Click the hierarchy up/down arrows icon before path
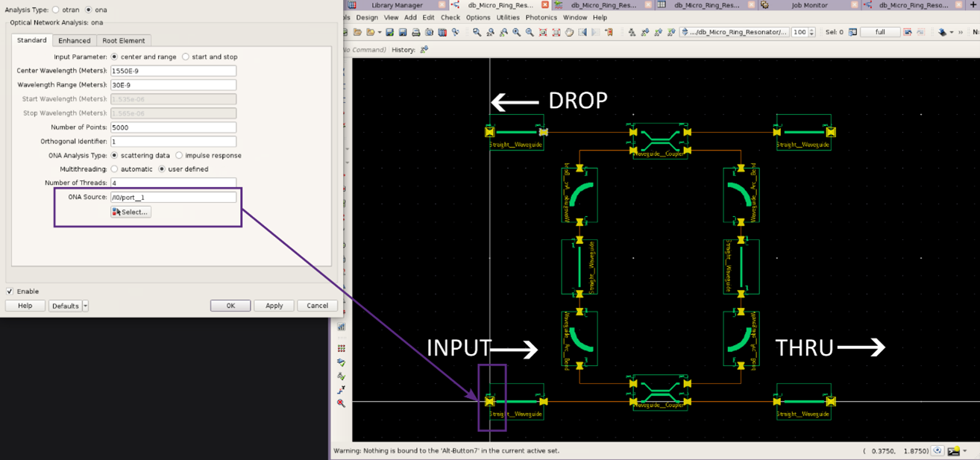 point(685,32)
